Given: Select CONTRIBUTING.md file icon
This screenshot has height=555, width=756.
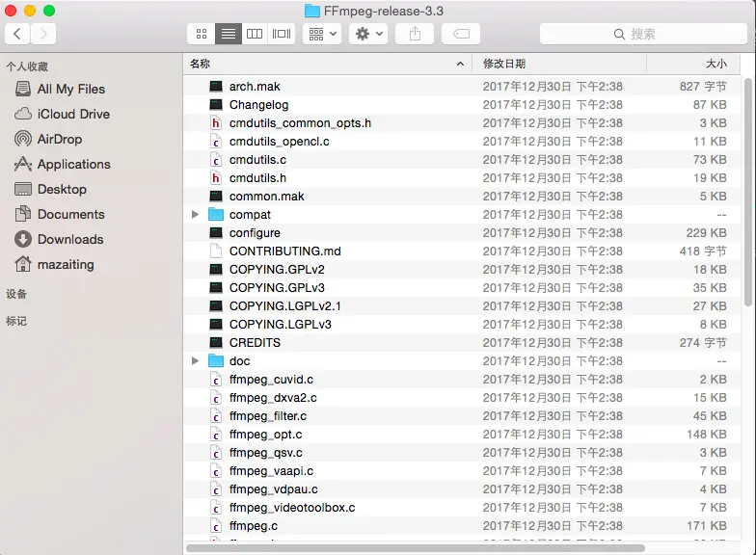Looking at the screenshot, I should 216,251.
